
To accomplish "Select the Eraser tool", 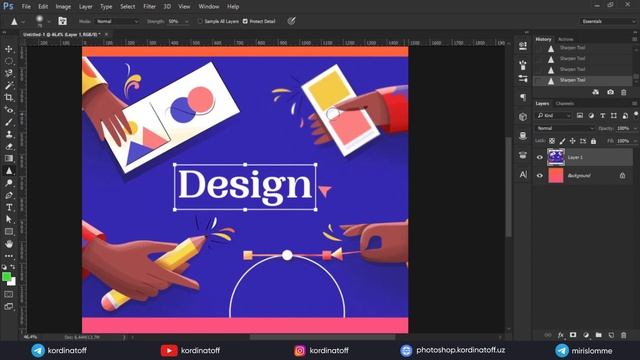I will pyautogui.click(x=9, y=146).
